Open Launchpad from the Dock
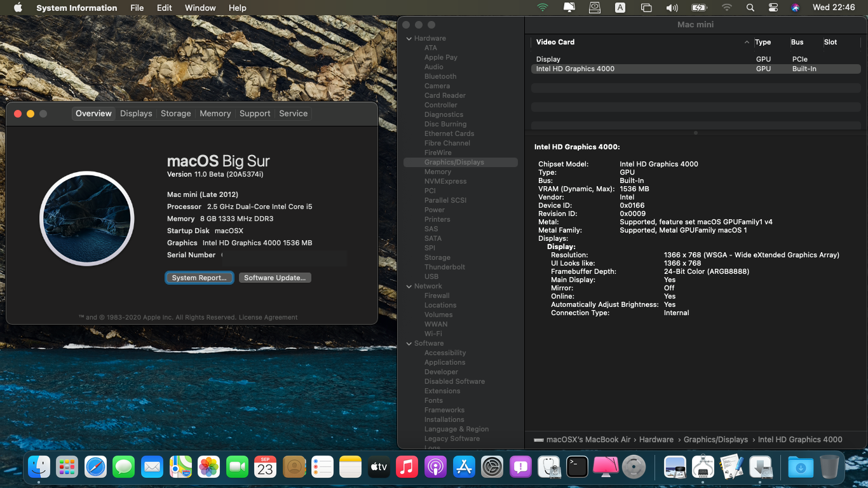 click(67, 468)
